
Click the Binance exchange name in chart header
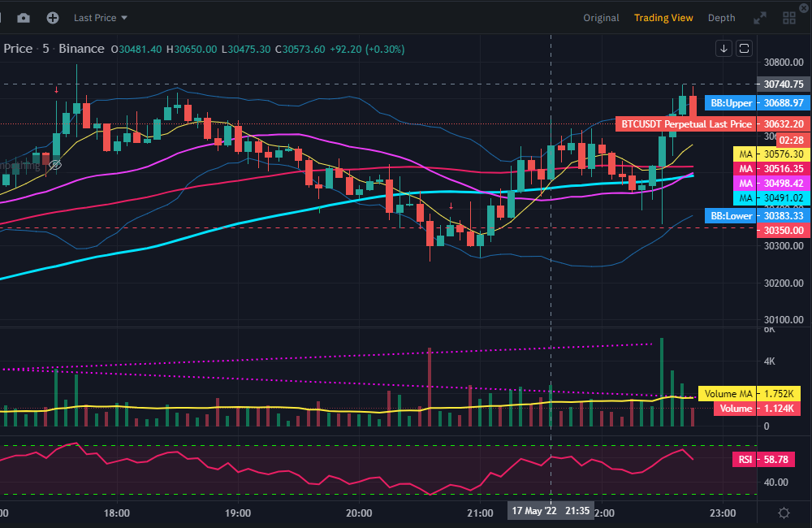coord(81,49)
